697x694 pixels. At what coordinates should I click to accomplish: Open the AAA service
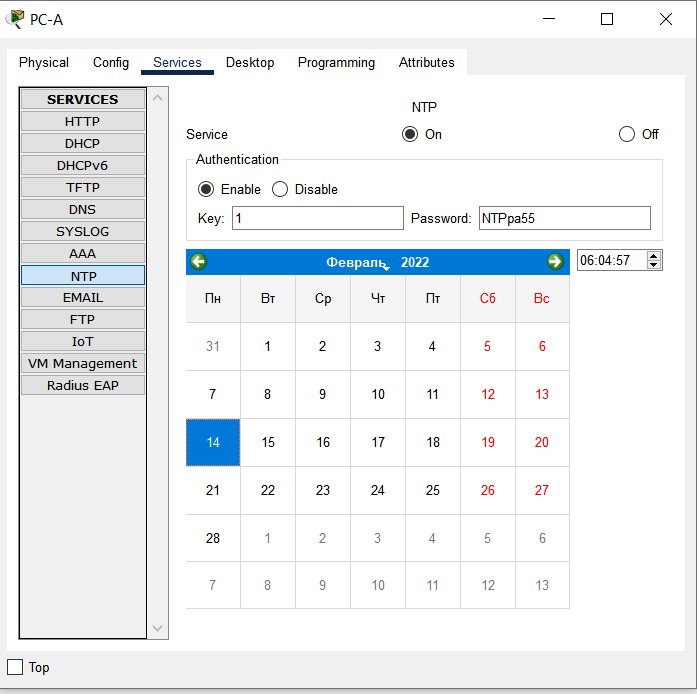click(x=83, y=253)
